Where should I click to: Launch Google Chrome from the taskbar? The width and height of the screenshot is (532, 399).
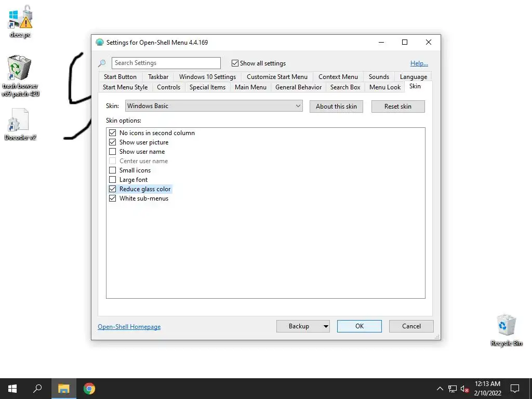click(89, 389)
